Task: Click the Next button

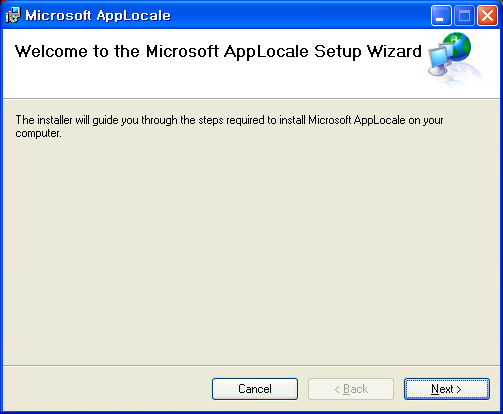Action: click(x=447, y=389)
